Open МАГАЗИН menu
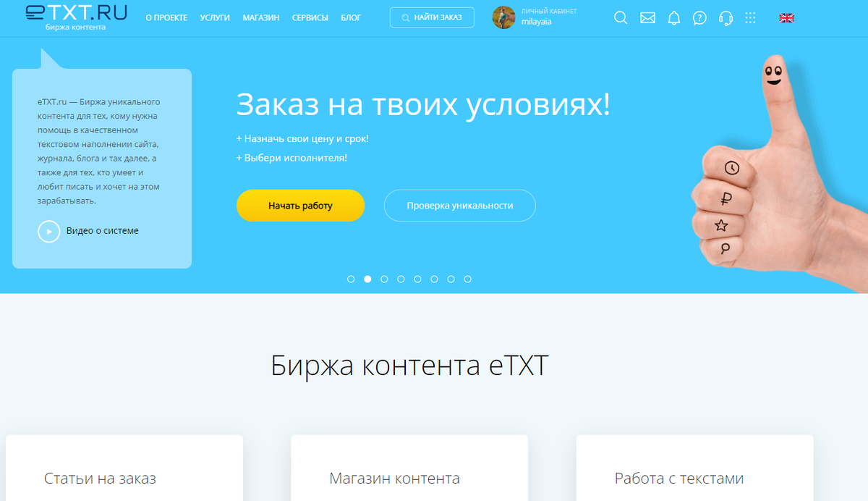The width and height of the screenshot is (868, 501). point(261,17)
